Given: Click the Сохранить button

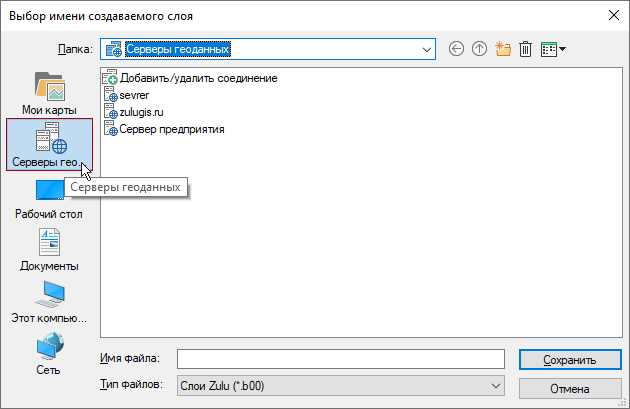Looking at the screenshot, I should 568,360.
